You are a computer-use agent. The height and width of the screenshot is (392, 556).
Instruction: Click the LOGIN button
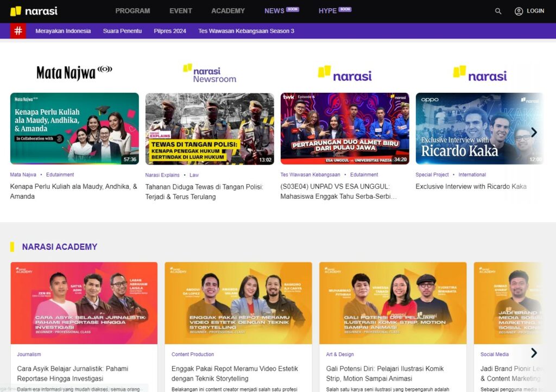tap(535, 11)
